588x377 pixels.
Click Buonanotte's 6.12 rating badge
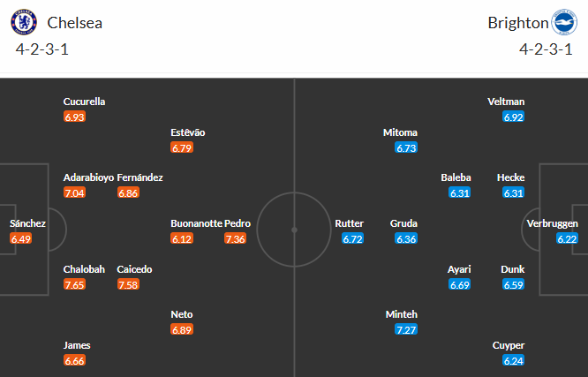pos(181,238)
